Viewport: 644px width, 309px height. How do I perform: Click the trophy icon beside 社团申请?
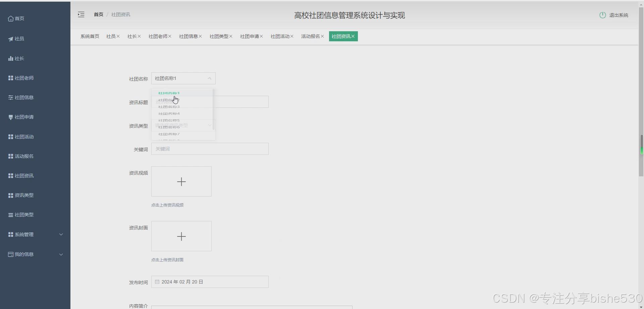11,117
